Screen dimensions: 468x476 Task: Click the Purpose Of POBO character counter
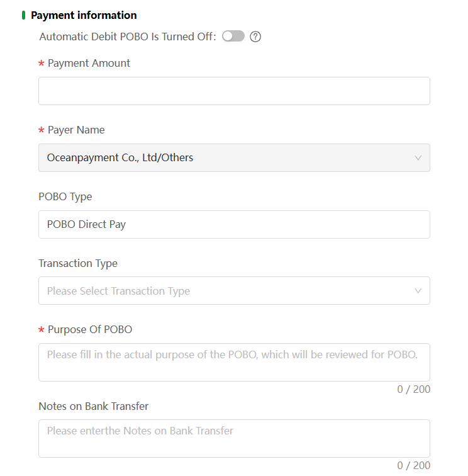(x=414, y=389)
